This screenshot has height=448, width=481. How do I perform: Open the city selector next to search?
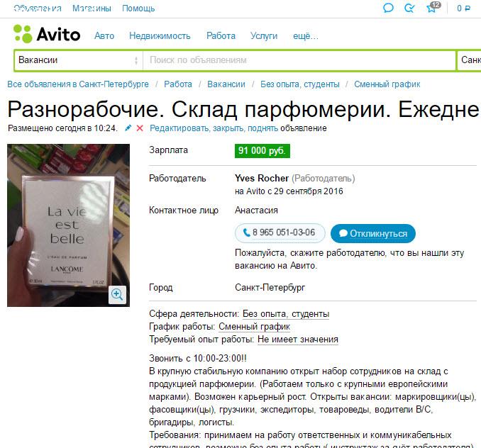pos(469,60)
